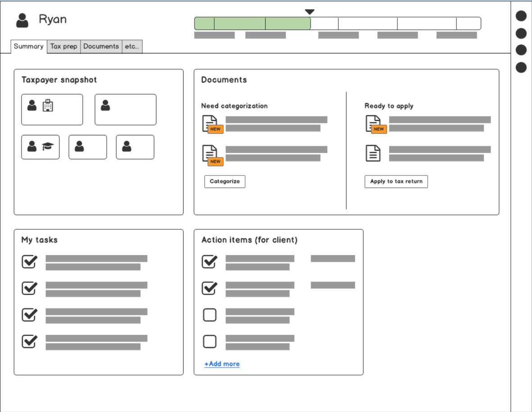Open taxpayer card with graduation cap
The image size is (532, 412).
(41, 147)
